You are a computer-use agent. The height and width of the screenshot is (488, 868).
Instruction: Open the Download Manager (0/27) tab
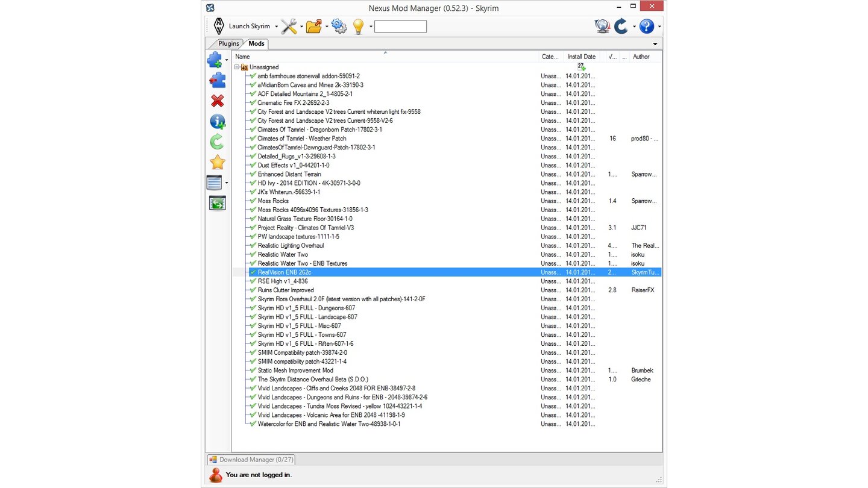point(250,460)
